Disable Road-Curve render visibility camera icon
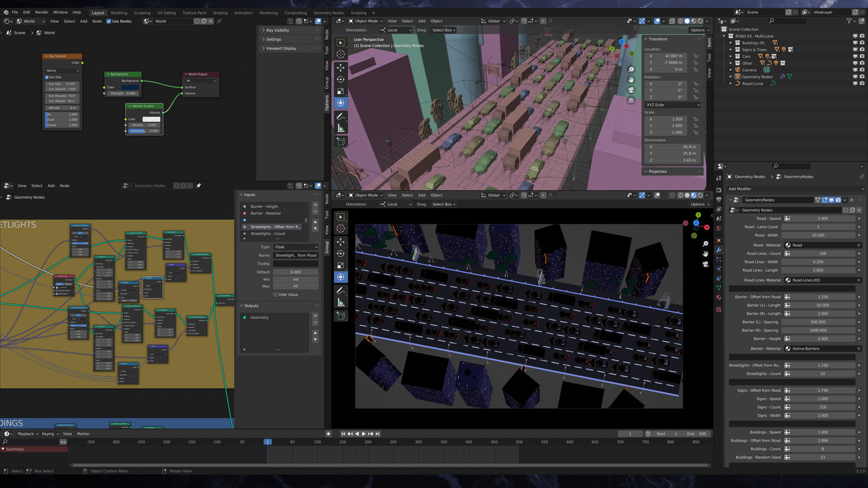This screenshot has width=868, height=488. coord(863,83)
